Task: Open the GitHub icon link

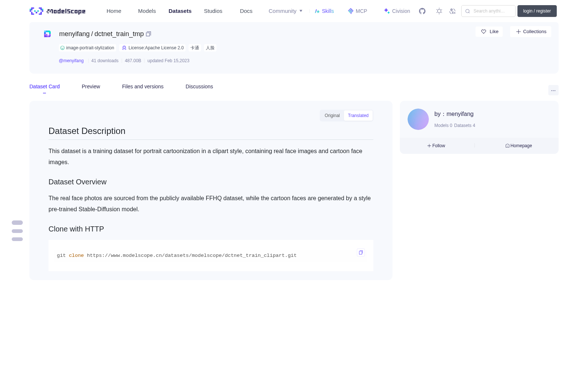Action: click(422, 11)
